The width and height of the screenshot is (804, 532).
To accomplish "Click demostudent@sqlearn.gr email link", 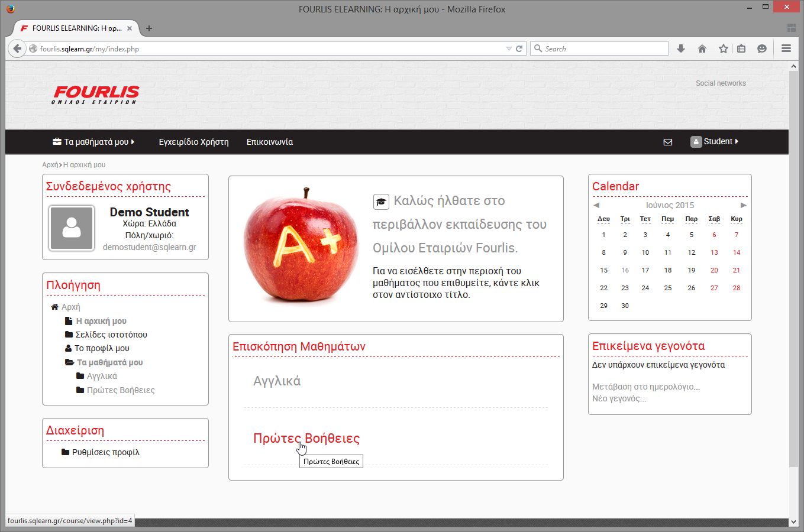I will point(149,247).
